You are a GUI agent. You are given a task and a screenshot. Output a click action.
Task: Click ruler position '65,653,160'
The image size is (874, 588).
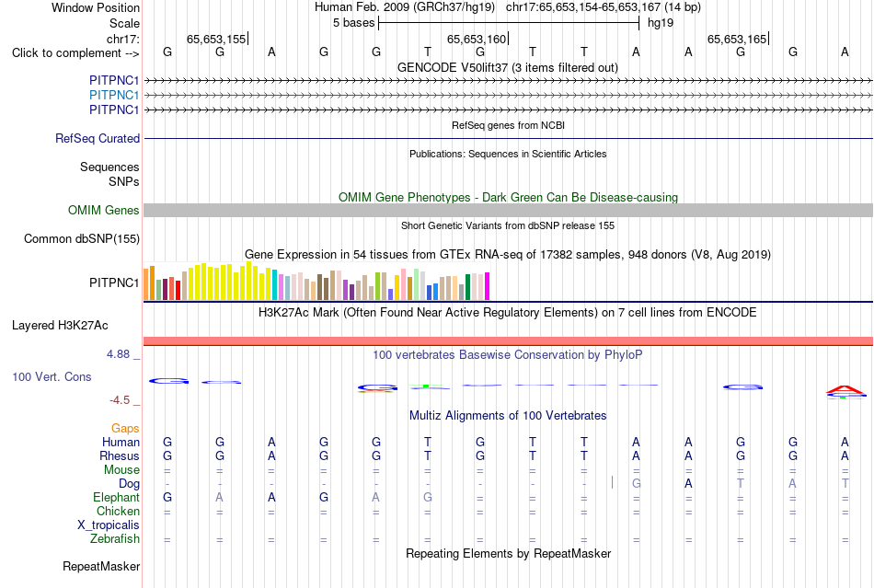477,39
